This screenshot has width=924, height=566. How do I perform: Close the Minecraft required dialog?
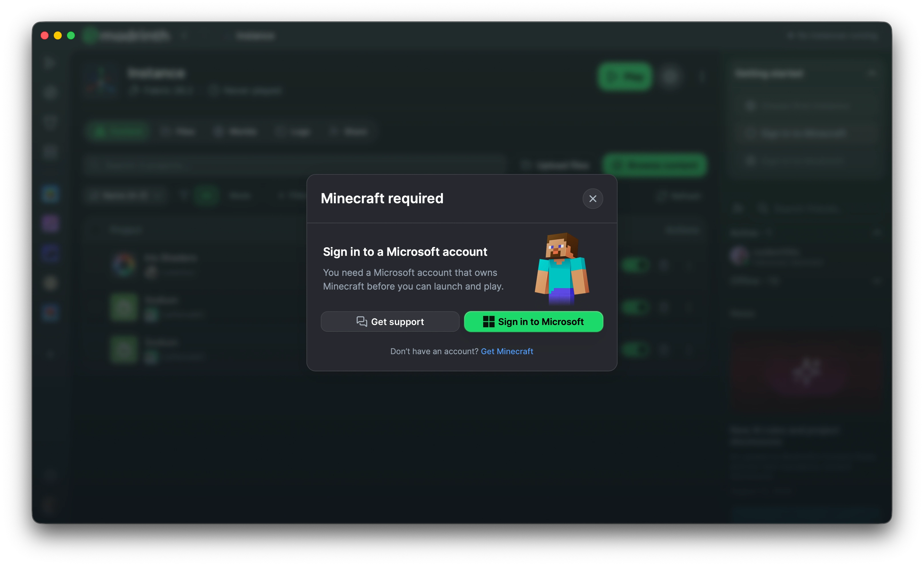(592, 199)
